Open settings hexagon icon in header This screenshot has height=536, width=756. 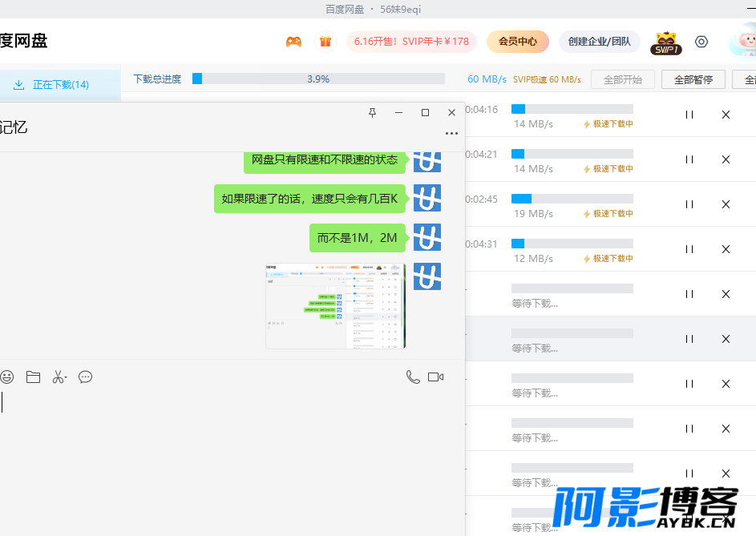click(x=701, y=42)
